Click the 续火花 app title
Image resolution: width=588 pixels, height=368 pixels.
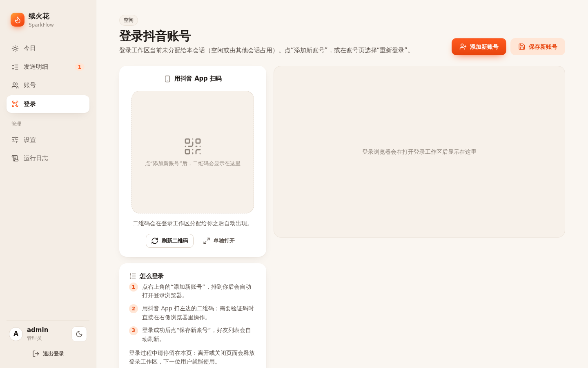39,16
